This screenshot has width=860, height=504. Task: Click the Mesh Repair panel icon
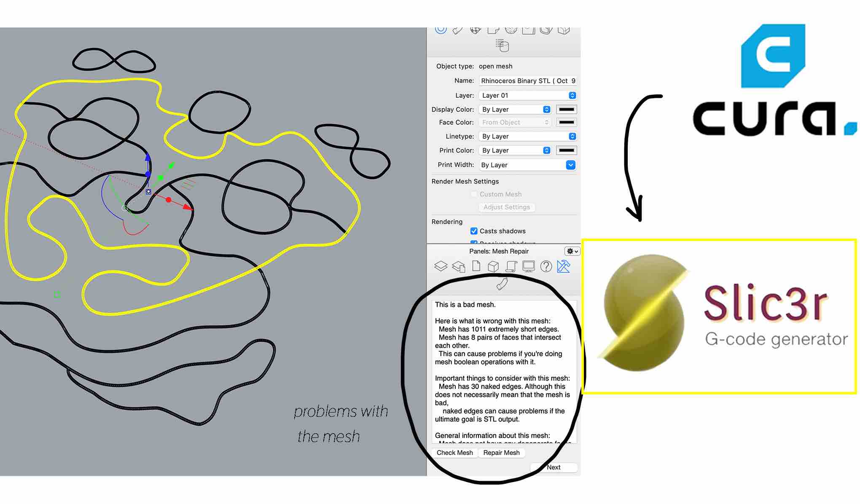coord(563,267)
